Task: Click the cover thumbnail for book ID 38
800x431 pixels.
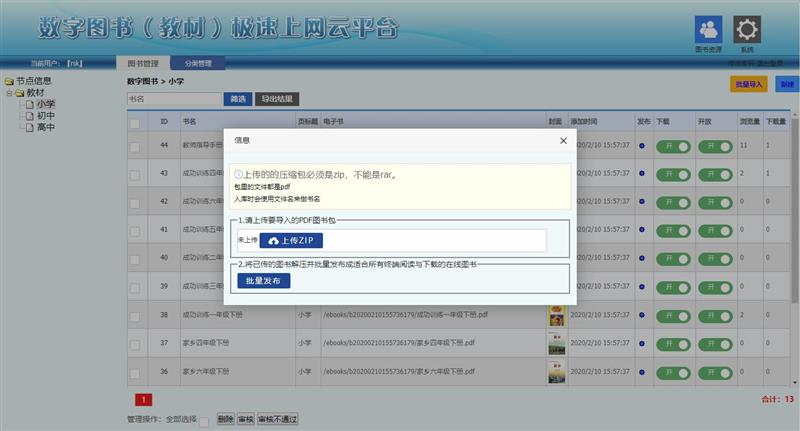Action: click(x=555, y=315)
